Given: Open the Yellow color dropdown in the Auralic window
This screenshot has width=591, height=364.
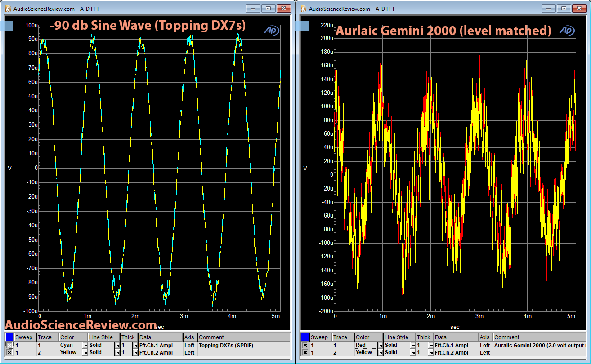Looking at the screenshot, I should pyautogui.click(x=380, y=352).
